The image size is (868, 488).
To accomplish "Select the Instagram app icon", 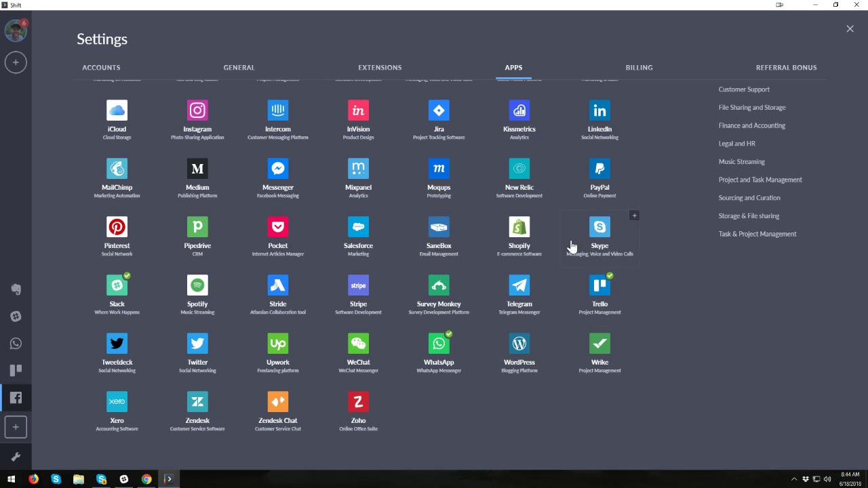I will pyautogui.click(x=197, y=110).
